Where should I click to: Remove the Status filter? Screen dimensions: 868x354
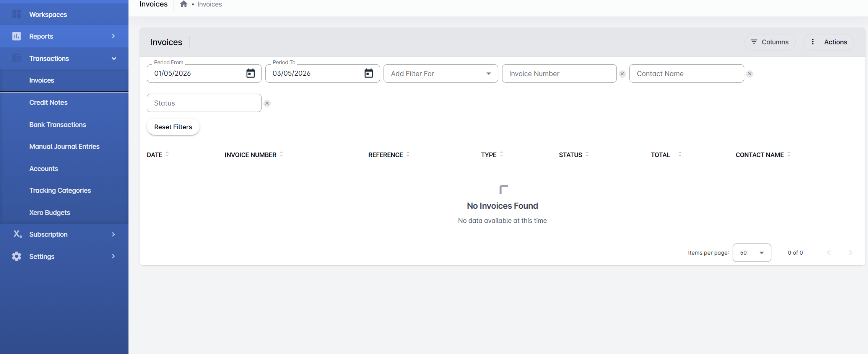pyautogui.click(x=267, y=103)
